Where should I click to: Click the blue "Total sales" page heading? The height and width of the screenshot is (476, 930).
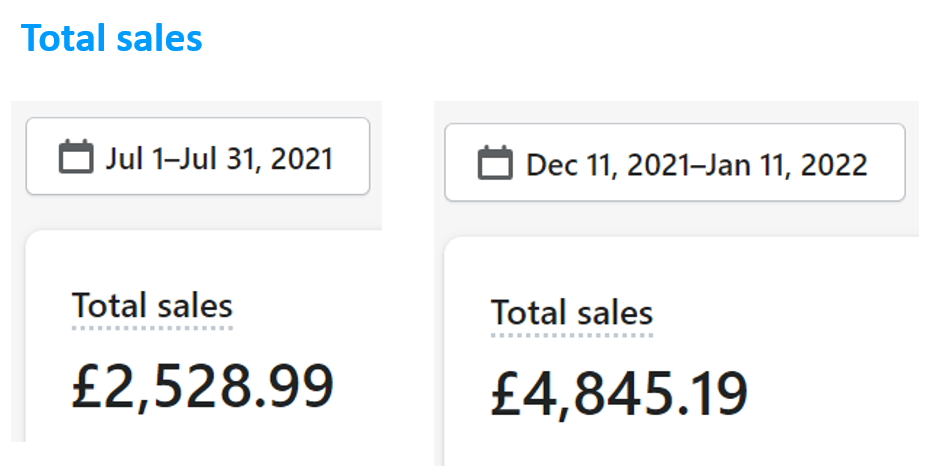pyautogui.click(x=112, y=38)
